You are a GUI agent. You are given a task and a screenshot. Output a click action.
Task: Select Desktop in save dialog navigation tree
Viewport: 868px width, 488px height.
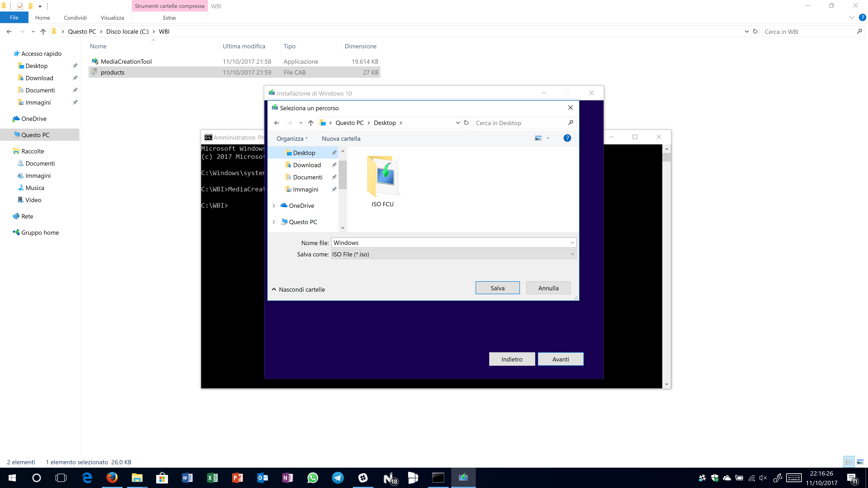coord(304,152)
